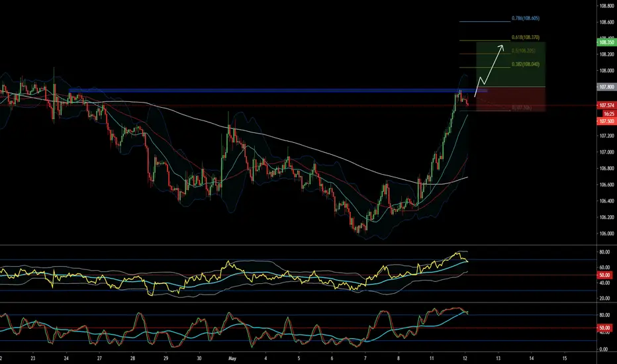Select the green profit target zone
617x364 pixels.
point(510,64)
